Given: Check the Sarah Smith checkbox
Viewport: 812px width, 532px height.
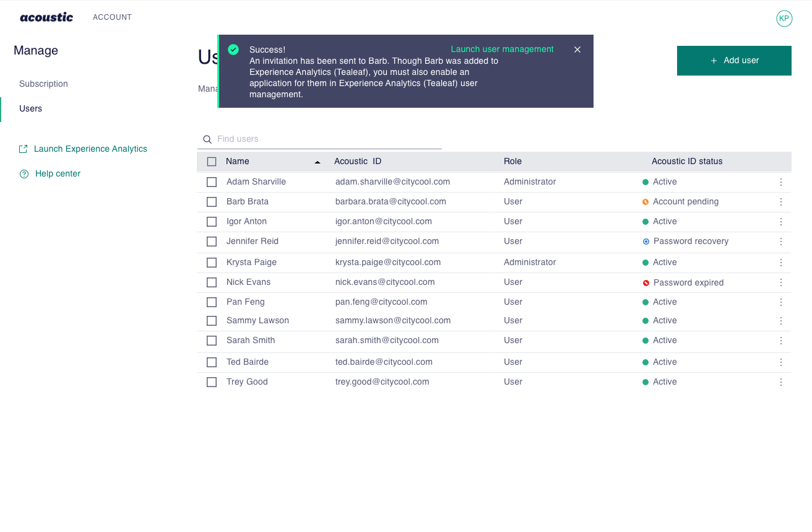Looking at the screenshot, I should point(212,341).
